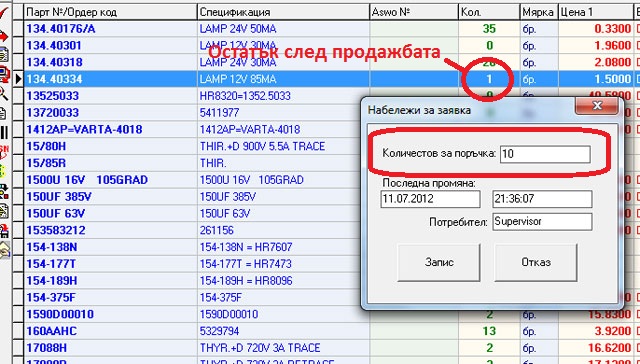Image resolution: width=640 pixels, height=364 pixels.
Task: Select part 154-375F in first column
Action: (52, 297)
